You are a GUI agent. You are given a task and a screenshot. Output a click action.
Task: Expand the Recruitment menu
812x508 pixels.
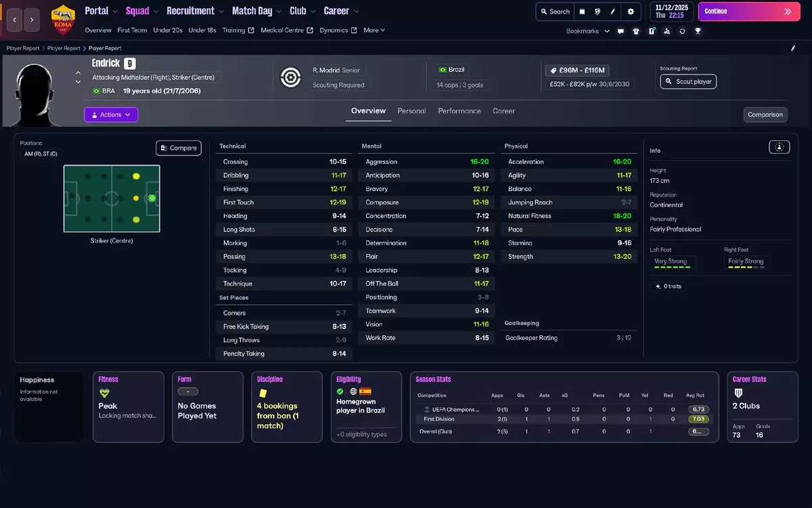(x=195, y=11)
